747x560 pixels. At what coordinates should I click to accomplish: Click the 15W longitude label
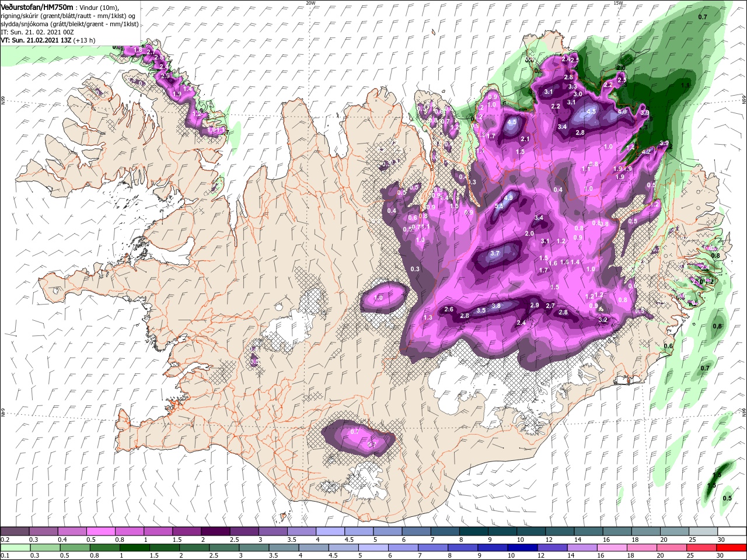point(619,3)
